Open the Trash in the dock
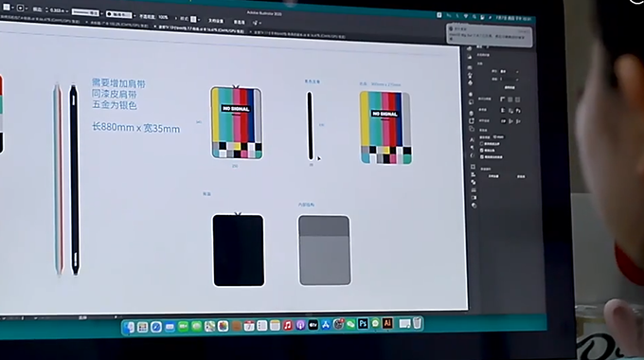 pyautogui.click(x=418, y=323)
